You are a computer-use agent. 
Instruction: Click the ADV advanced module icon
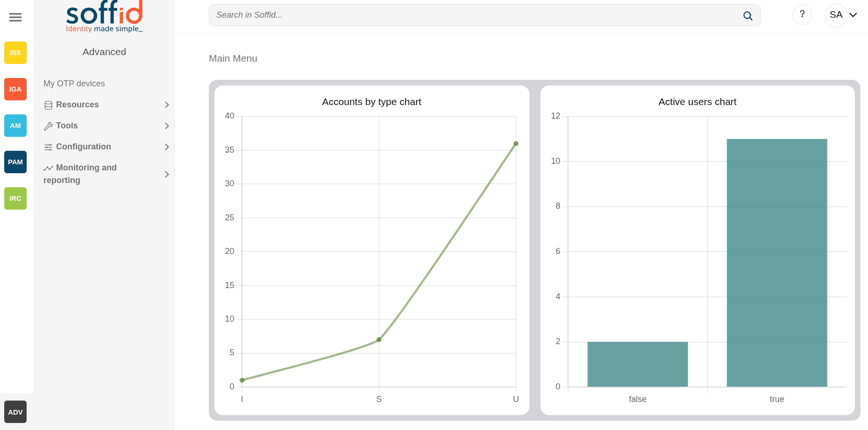tap(15, 412)
